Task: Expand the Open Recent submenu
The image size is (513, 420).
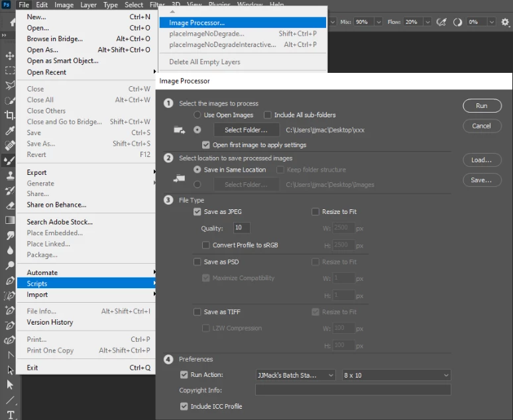Action: point(86,72)
